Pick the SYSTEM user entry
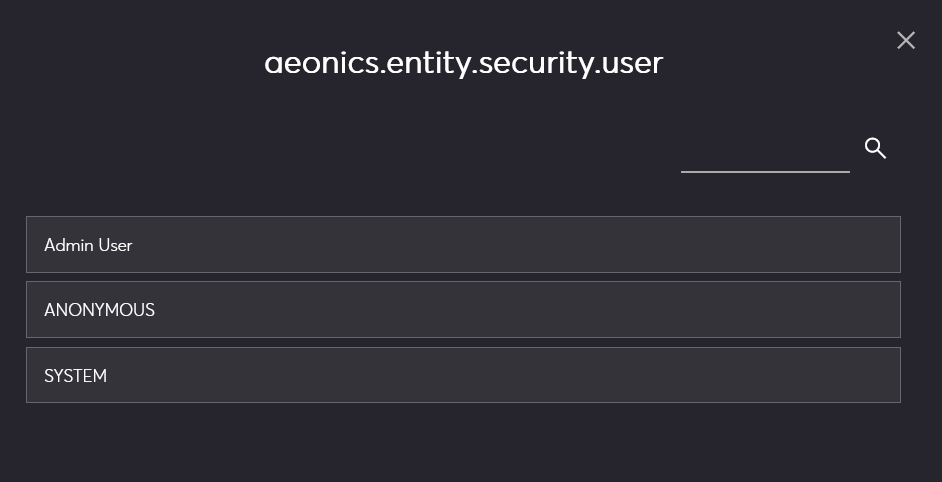Screen dimensions: 942x482 click(463, 375)
